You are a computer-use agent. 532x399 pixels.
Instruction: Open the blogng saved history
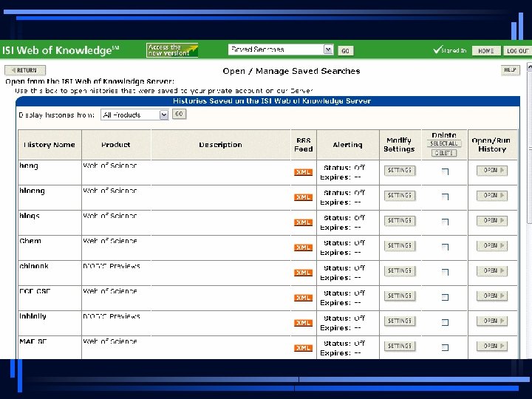[492, 195]
